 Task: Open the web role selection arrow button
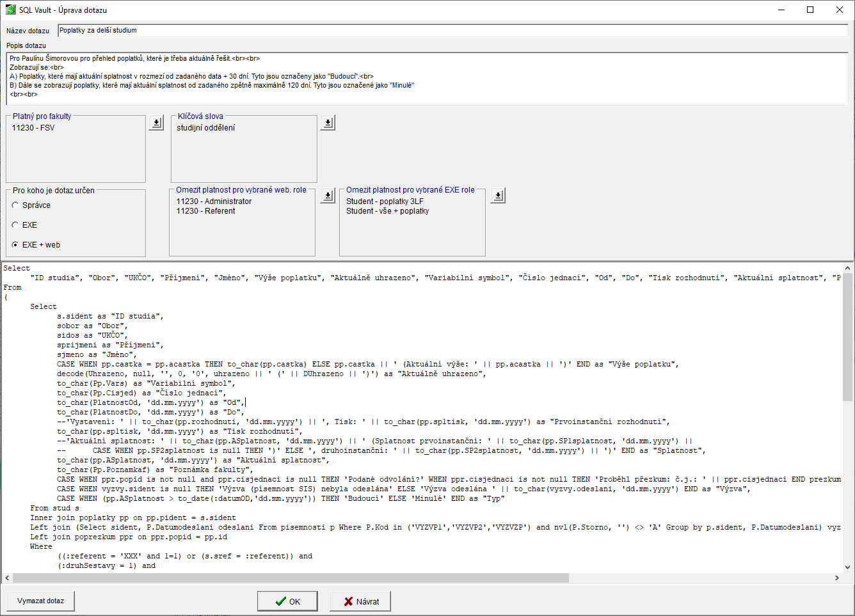click(x=328, y=196)
